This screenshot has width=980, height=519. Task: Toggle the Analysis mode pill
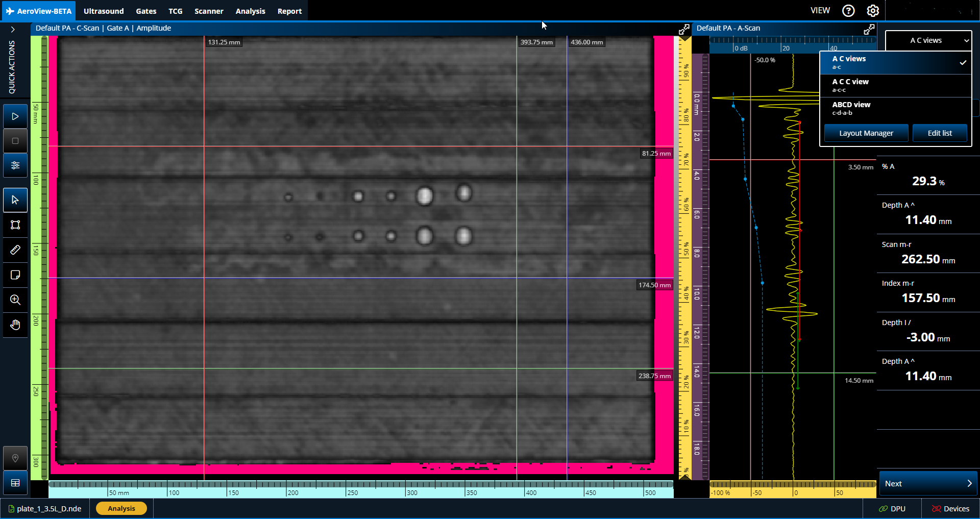click(x=121, y=508)
